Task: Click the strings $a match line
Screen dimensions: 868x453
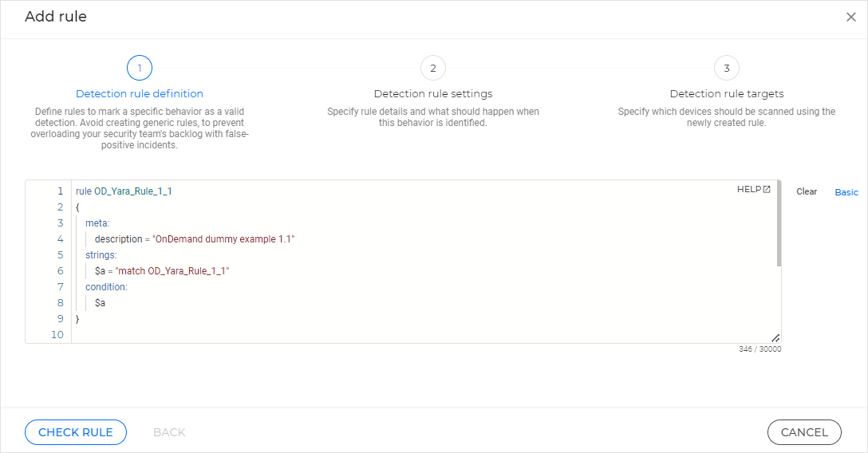Action: coord(162,271)
